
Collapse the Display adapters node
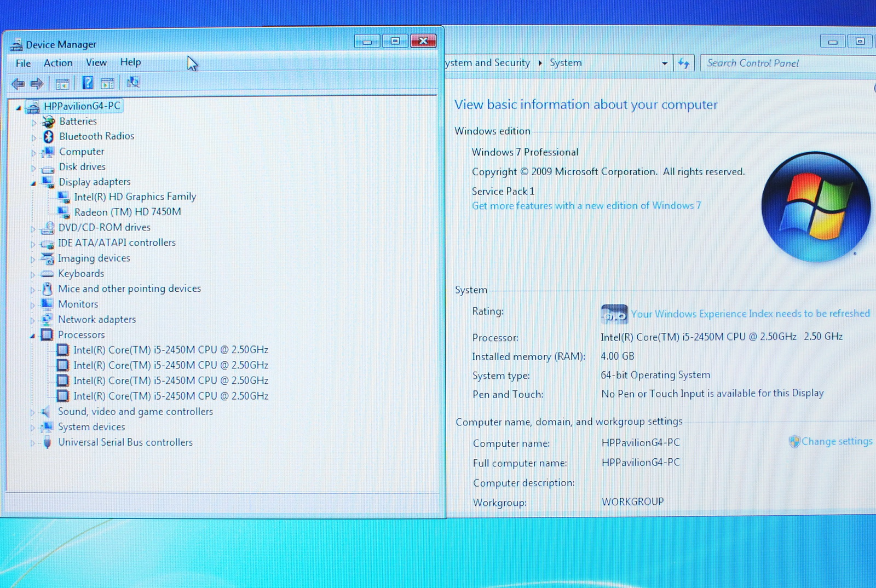(33, 183)
